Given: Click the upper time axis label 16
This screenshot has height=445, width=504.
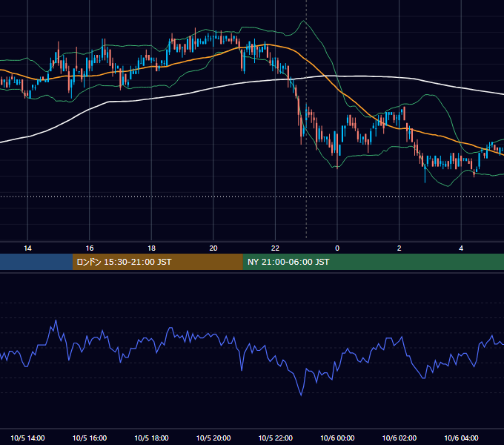Looking at the screenshot, I should coord(90,248).
